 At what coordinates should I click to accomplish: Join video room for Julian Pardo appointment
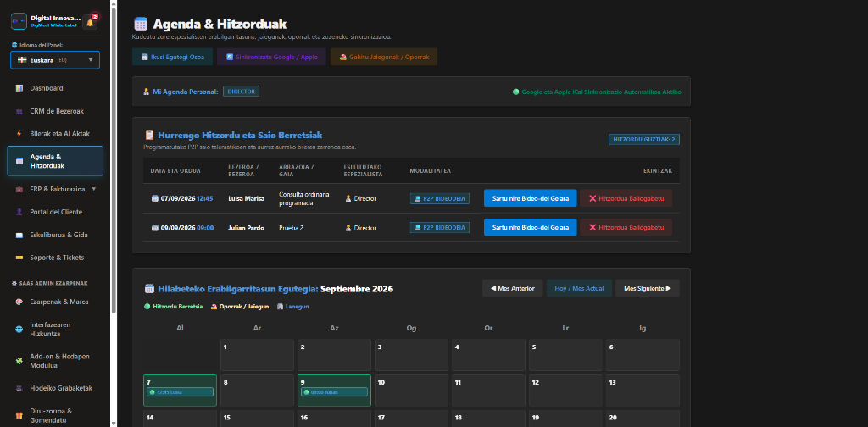(x=531, y=227)
